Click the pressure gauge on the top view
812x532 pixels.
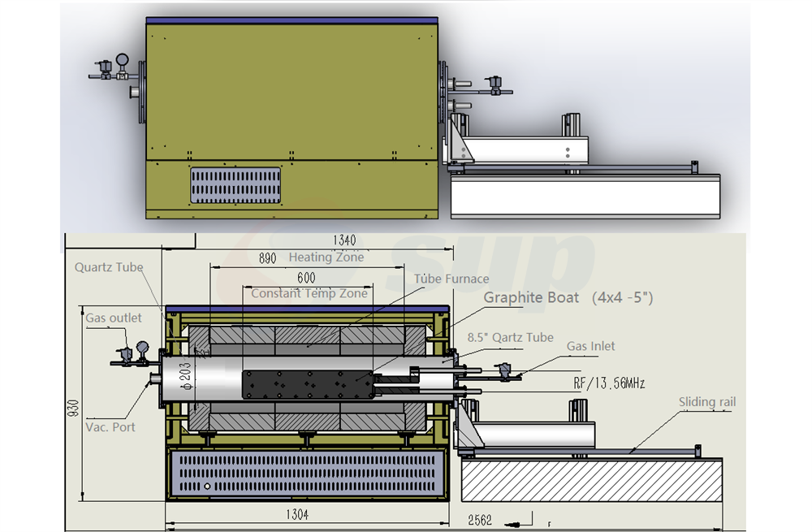coord(122,60)
